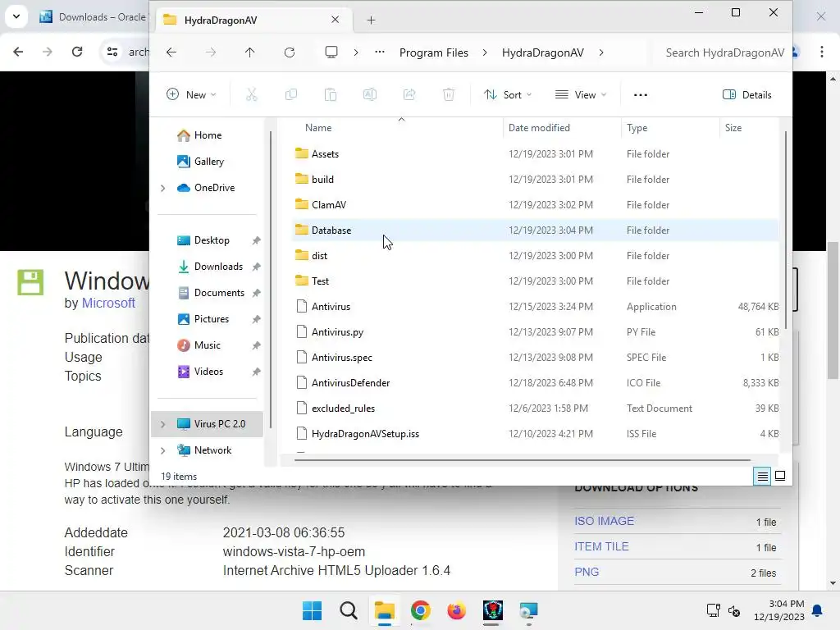Open a new Explorer tab with plus
The image size is (840, 630).
(371, 21)
